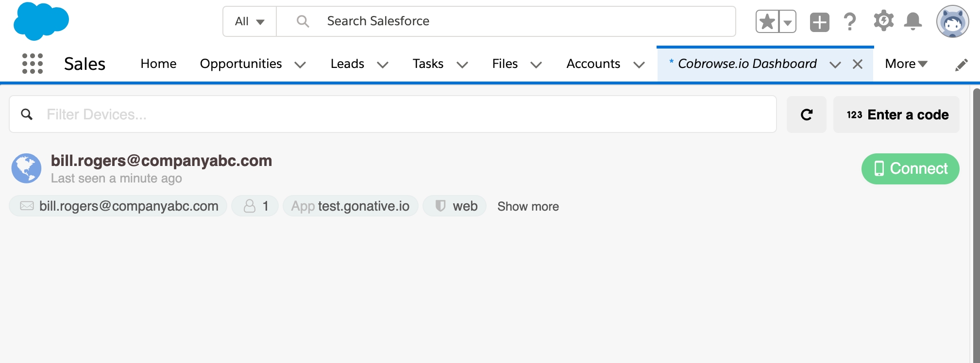Open the Help question mark icon
Viewport: 980px width, 363px height.
pyautogui.click(x=850, y=21)
